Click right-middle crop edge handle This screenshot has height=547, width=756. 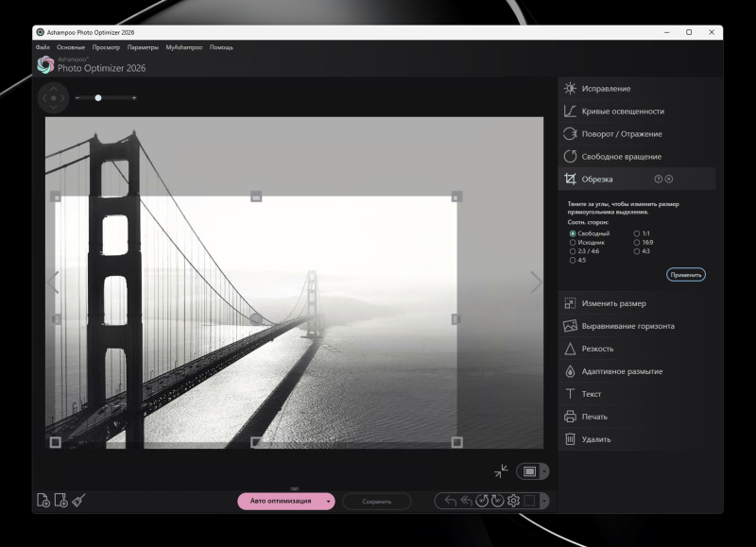[x=456, y=319]
